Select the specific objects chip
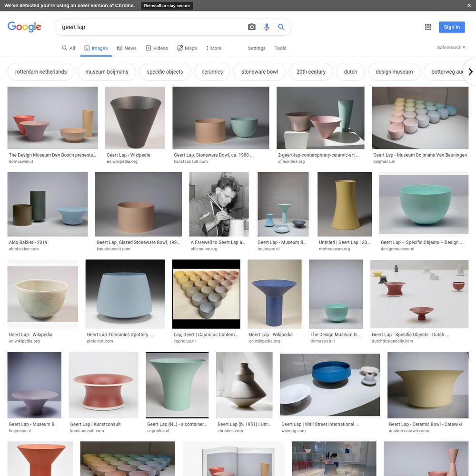The width and height of the screenshot is (476, 476). tap(165, 72)
